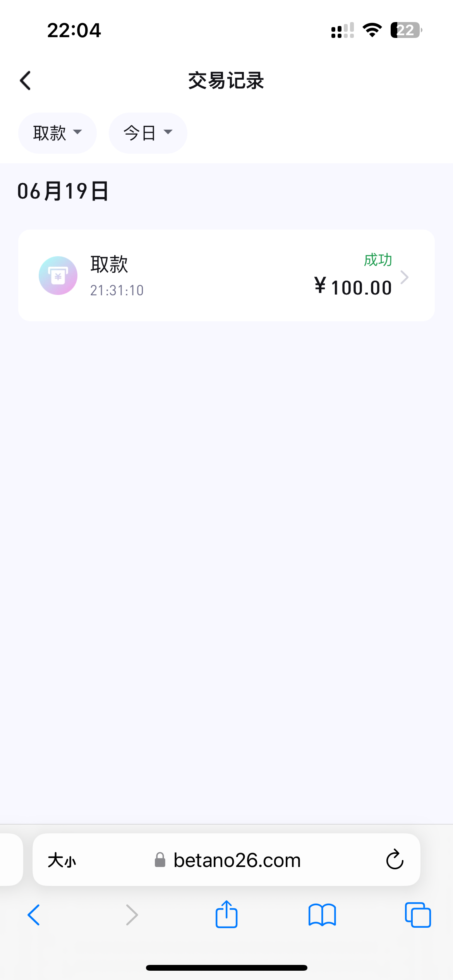Tap the betano26.com address bar
Image resolution: width=453 pixels, height=980 pixels.
[237, 860]
